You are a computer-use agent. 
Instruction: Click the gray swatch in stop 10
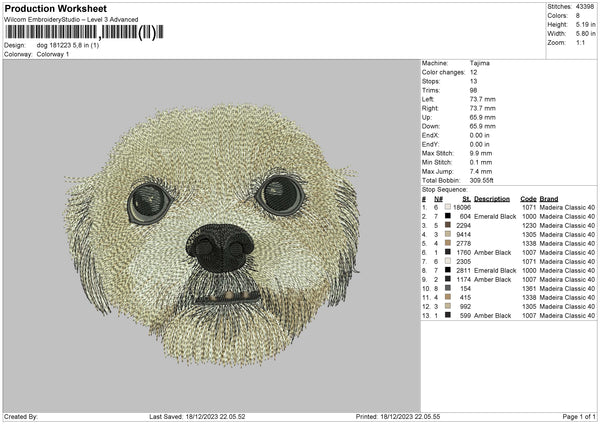[x=448, y=288]
